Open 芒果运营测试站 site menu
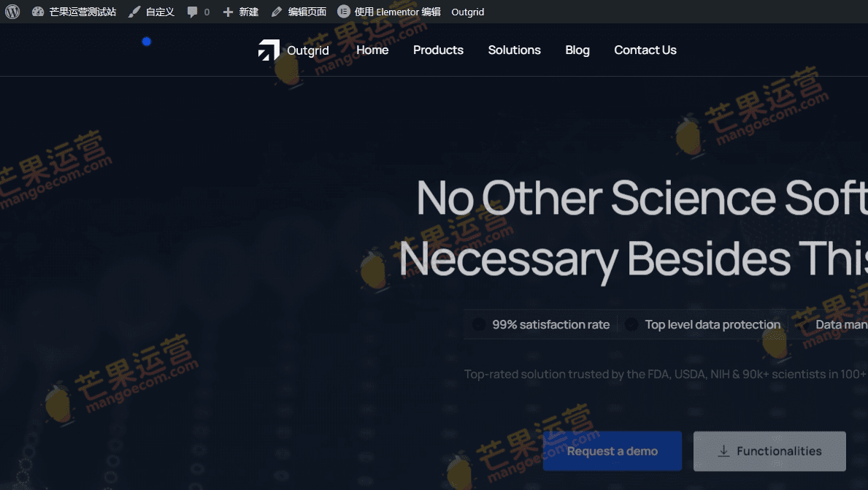This screenshot has width=868, height=490. coord(82,12)
